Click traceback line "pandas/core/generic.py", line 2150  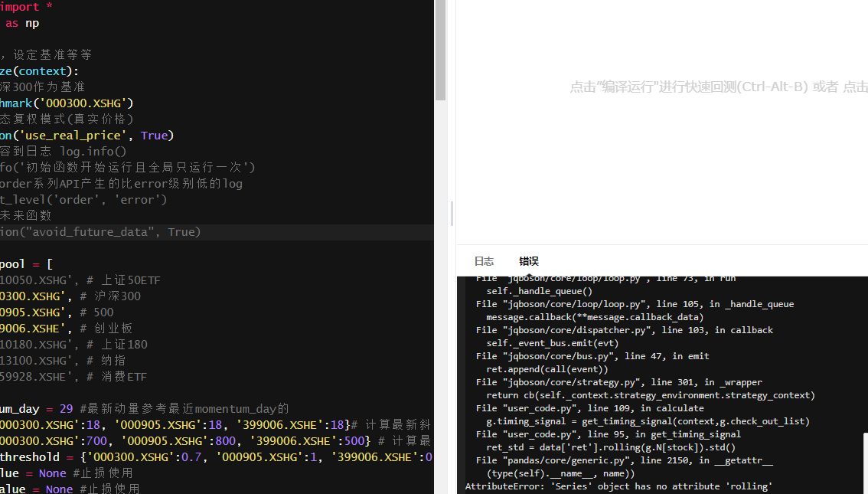coord(624,460)
